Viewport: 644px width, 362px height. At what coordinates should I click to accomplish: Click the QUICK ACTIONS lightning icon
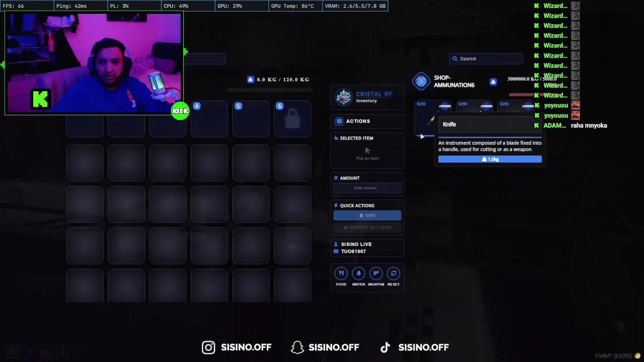pos(336,206)
